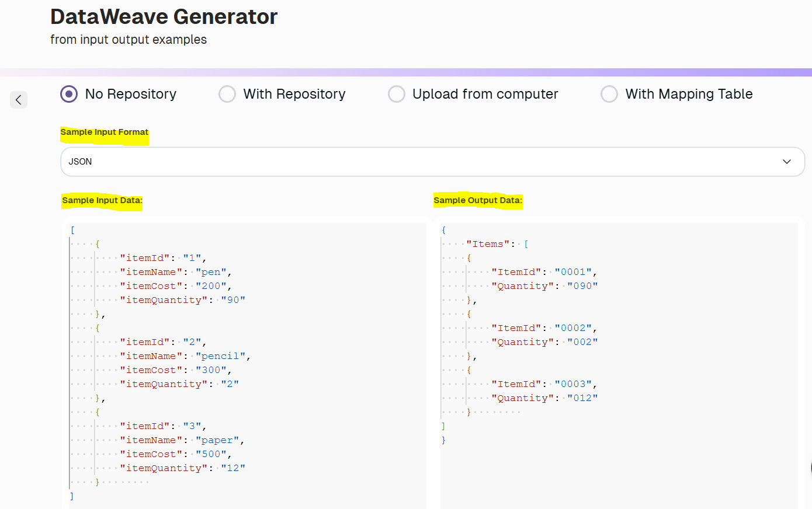Click the Sample Output Data label
This screenshot has height=509, width=812.
tap(478, 200)
